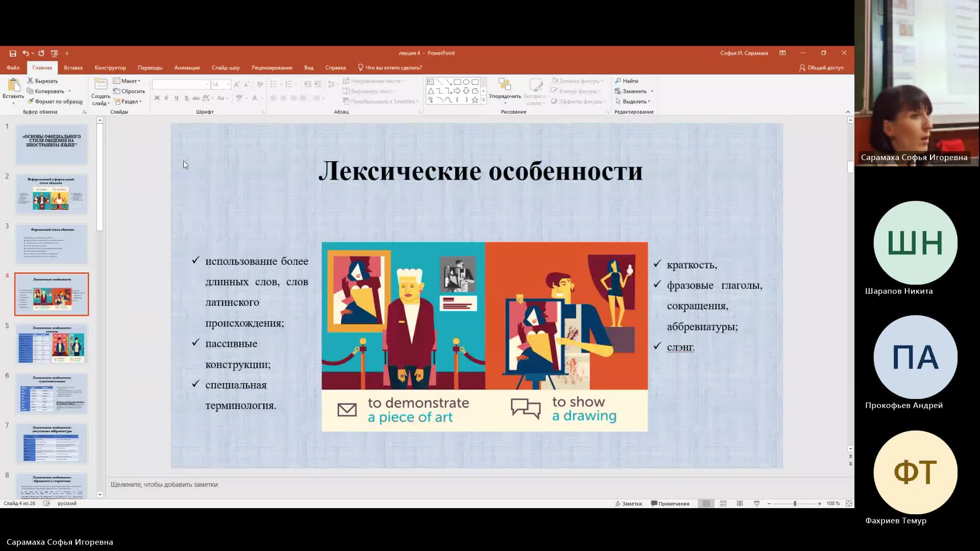Open the Переходы ribbon tab
Screen dimensions: 980x551
point(150,67)
